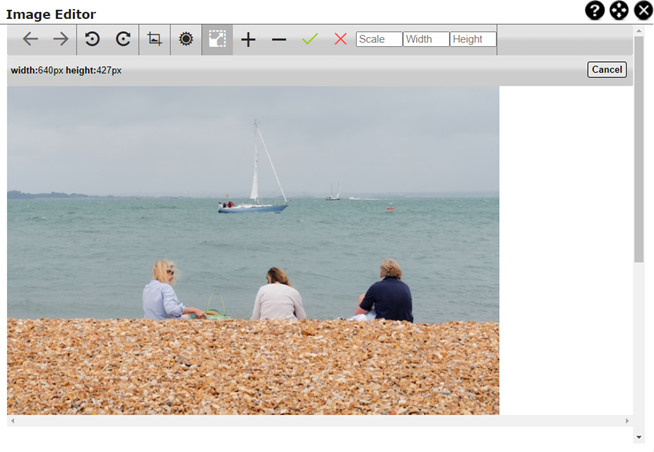This screenshot has height=452, width=654.
Task: Click into the Scale input field
Action: point(379,39)
